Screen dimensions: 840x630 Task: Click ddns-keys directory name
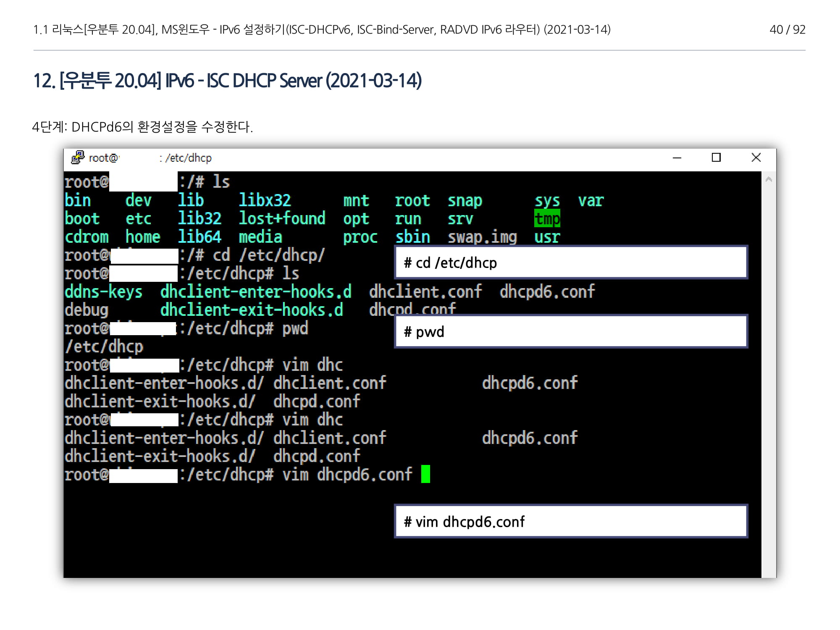click(104, 291)
